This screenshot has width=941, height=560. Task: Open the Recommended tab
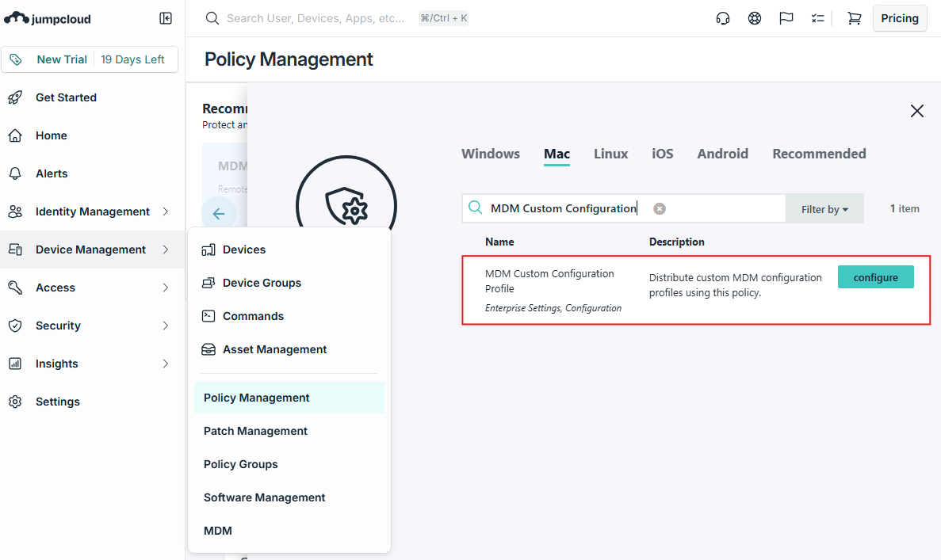click(x=819, y=154)
